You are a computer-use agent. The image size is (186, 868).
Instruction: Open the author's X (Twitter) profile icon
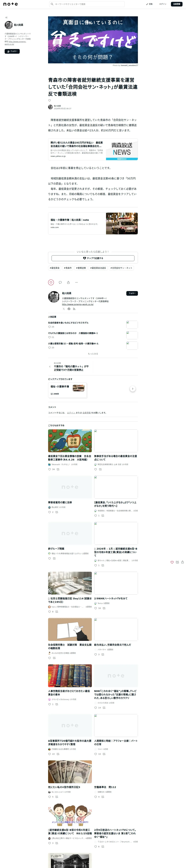click(x=64, y=309)
